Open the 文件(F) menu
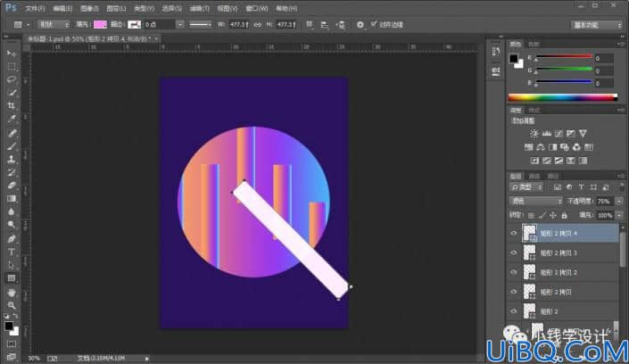 coord(35,8)
